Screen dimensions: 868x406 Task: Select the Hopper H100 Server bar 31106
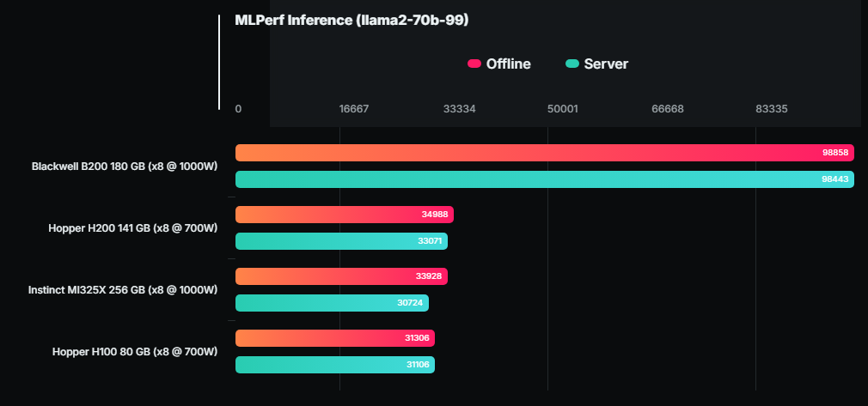(335, 365)
